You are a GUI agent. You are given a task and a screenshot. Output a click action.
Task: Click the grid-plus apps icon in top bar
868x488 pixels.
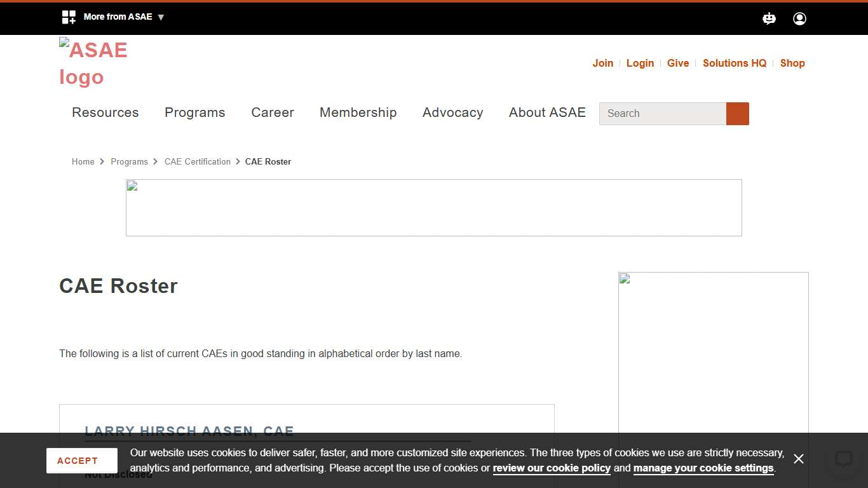click(69, 17)
